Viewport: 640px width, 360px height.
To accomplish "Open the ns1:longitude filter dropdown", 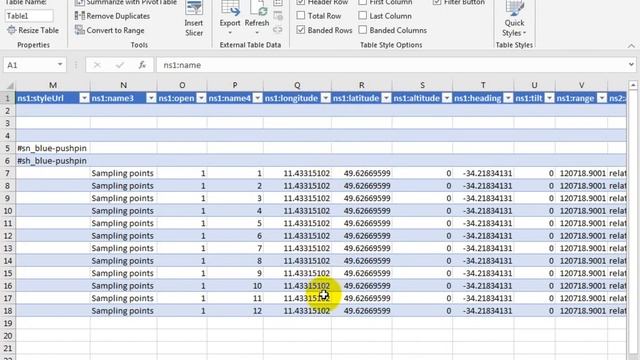I will click(x=325, y=98).
